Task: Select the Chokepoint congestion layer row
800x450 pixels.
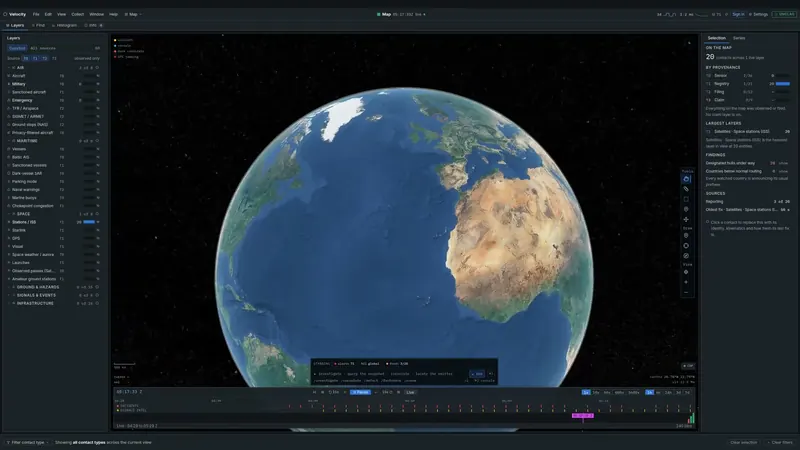Action: [x=53, y=206]
